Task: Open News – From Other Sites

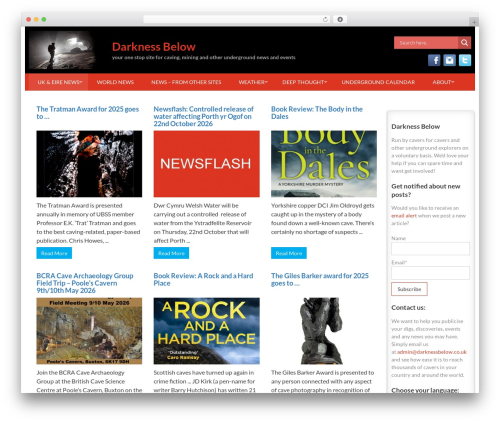Action: pos(186,82)
